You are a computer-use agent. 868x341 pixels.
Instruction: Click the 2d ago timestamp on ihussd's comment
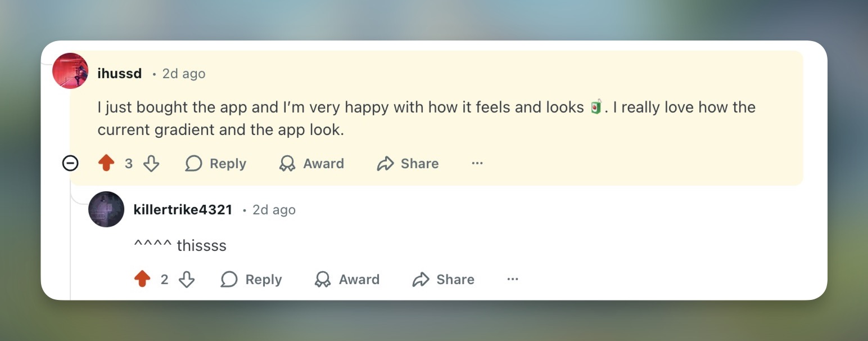pyautogui.click(x=183, y=73)
